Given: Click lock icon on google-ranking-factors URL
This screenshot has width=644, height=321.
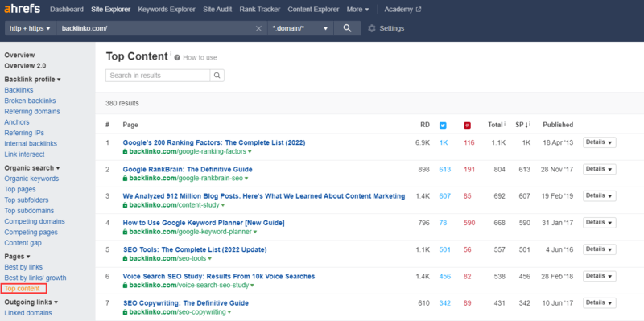Looking at the screenshot, I should click(x=126, y=151).
